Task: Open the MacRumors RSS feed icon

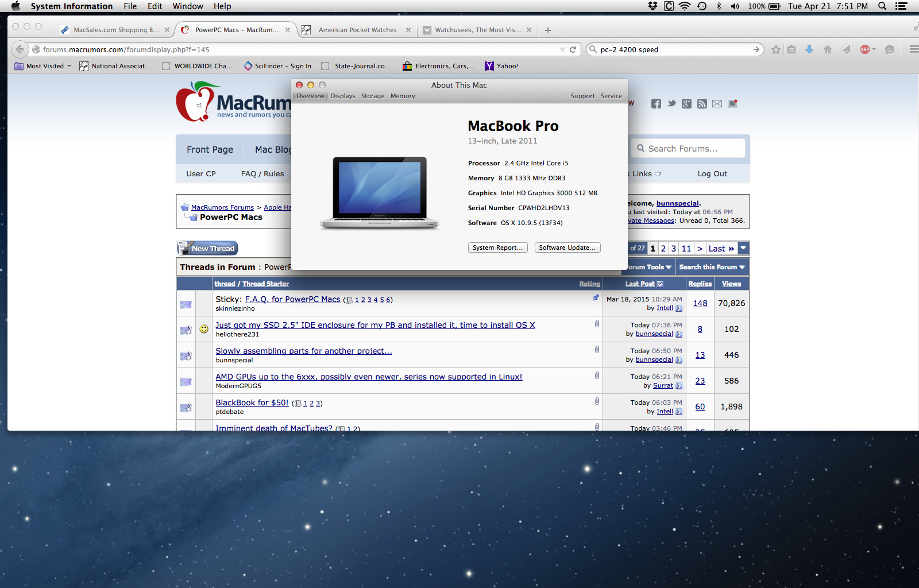Action: point(702,103)
